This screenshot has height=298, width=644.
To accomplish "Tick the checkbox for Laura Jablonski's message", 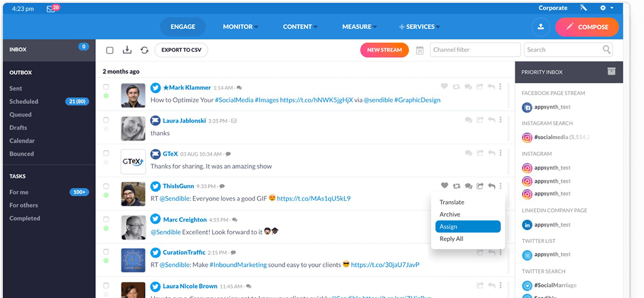I will [x=106, y=120].
